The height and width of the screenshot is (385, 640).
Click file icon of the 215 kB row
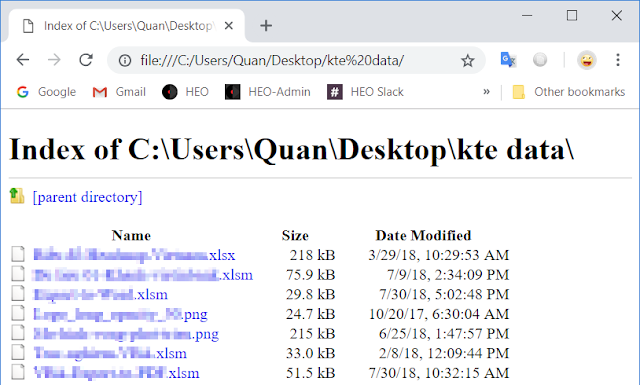tap(18, 332)
